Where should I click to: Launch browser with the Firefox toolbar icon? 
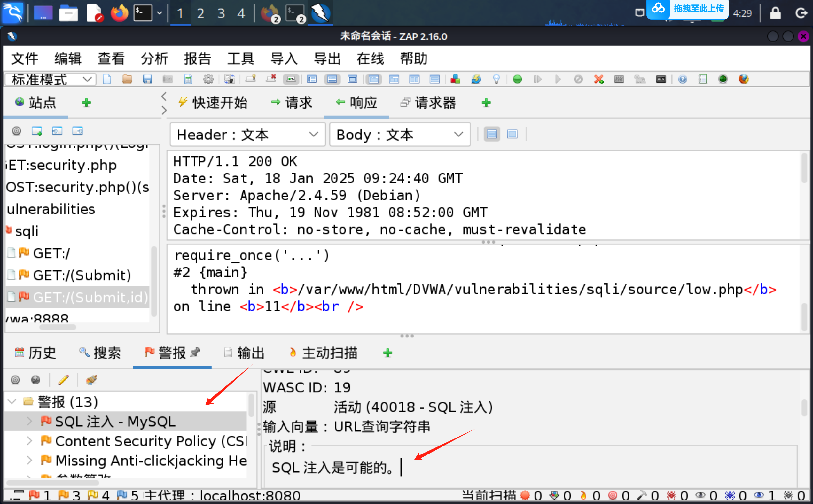(744, 79)
